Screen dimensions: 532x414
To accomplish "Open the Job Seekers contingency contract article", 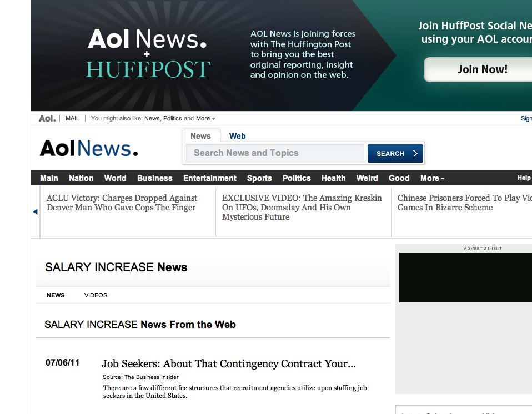I will 229,364.
